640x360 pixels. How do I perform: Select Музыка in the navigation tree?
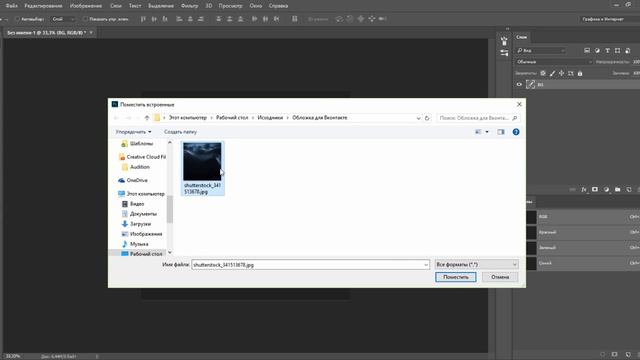(x=139, y=244)
